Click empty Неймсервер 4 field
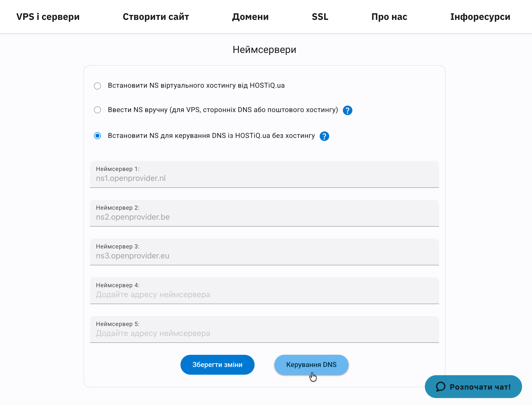Viewport: 532px width, 405px height. tap(264, 294)
